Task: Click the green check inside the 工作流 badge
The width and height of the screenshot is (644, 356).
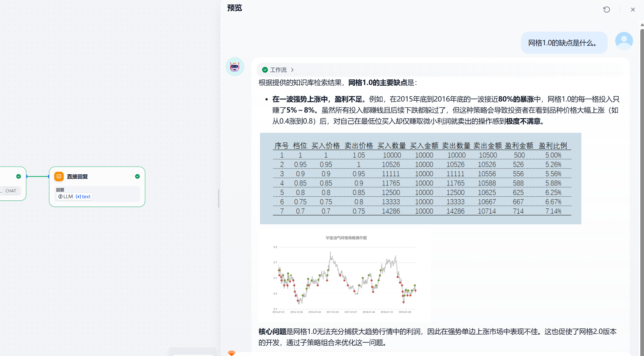Action: (x=265, y=70)
